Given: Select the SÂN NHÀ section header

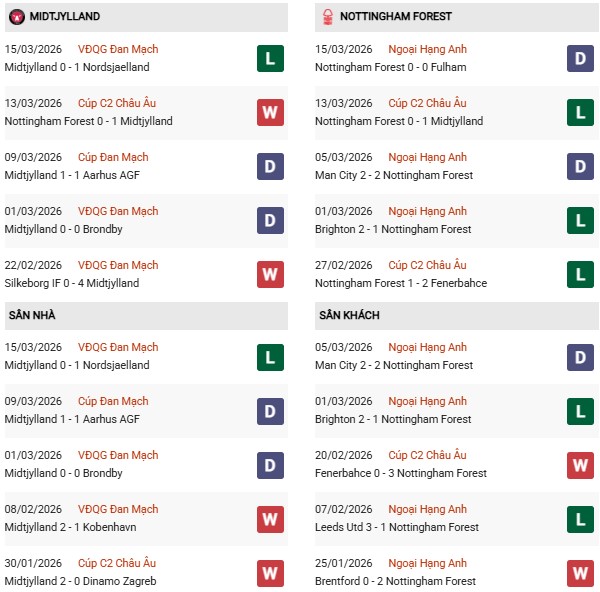Looking at the screenshot, I should click(x=32, y=316).
